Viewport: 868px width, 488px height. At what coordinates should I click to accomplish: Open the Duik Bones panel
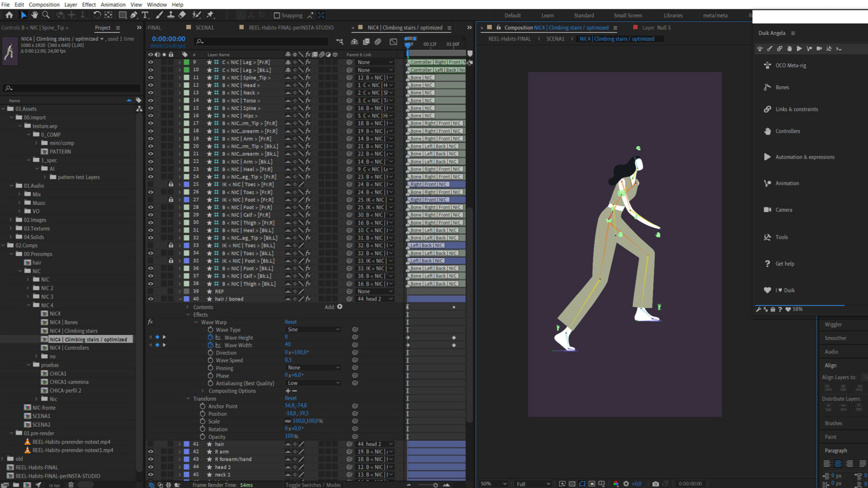(x=782, y=87)
